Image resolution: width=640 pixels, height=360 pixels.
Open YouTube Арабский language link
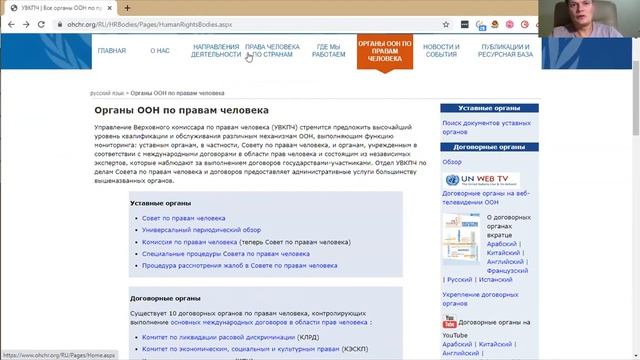457,344
